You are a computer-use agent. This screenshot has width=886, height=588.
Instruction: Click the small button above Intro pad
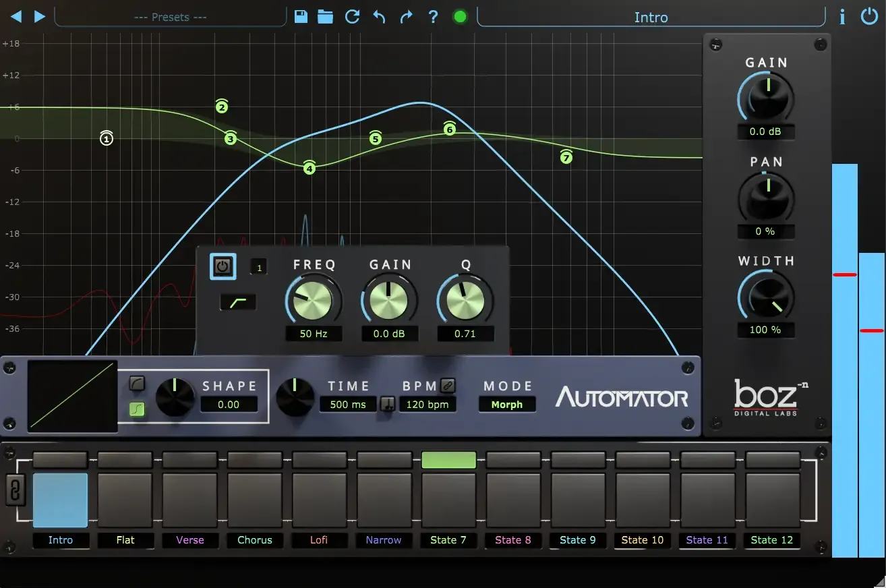[60, 460]
